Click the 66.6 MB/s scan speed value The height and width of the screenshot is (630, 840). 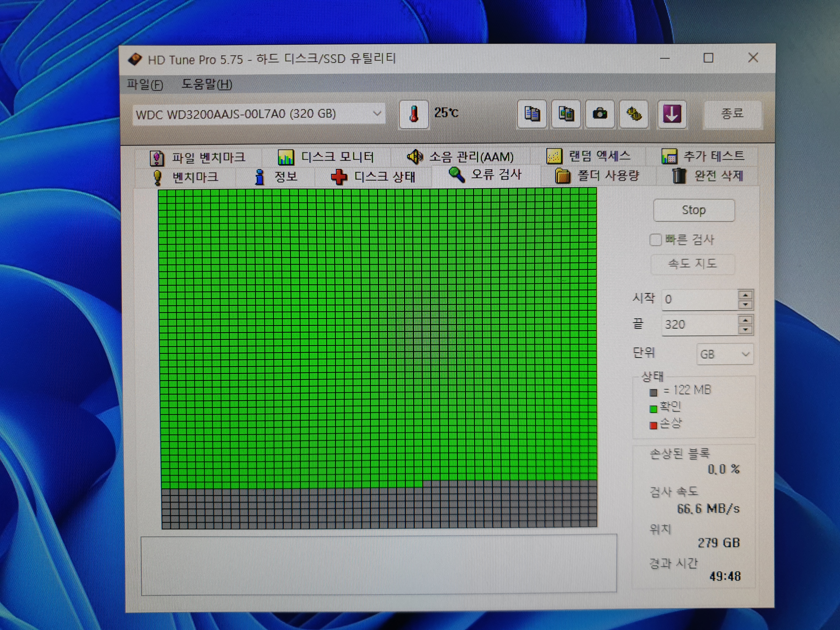(708, 509)
